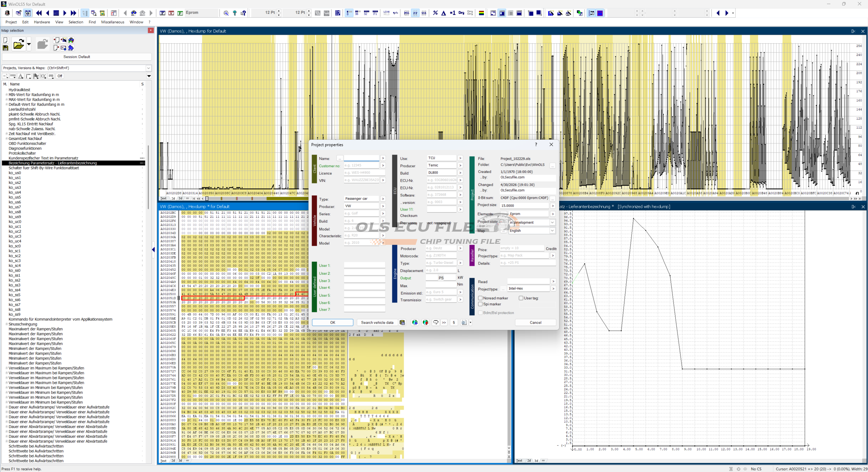This screenshot has height=472, width=868.
Task: Enable the Noread marker checkbox
Action: pyautogui.click(x=480, y=298)
